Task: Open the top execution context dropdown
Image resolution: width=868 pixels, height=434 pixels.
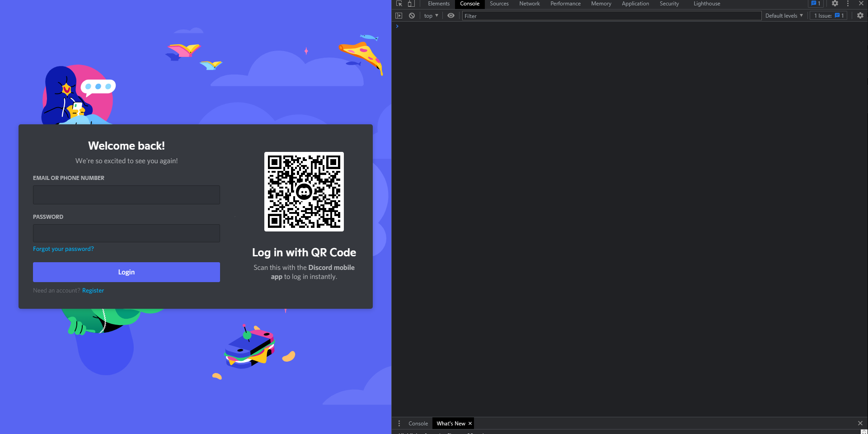Action: tap(430, 15)
